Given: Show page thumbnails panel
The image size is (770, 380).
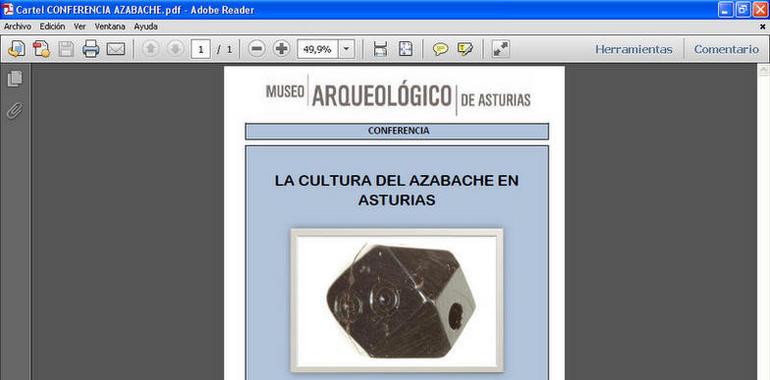Looking at the screenshot, I should coord(15,79).
